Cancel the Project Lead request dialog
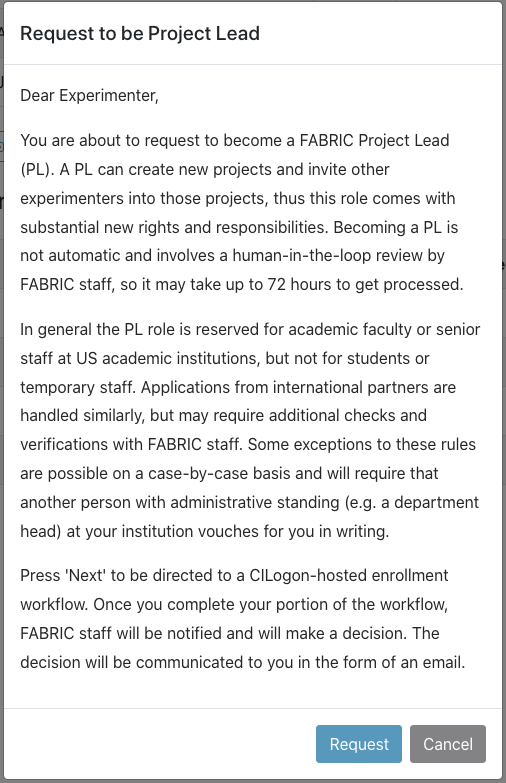This screenshot has width=506, height=783. 448,744
